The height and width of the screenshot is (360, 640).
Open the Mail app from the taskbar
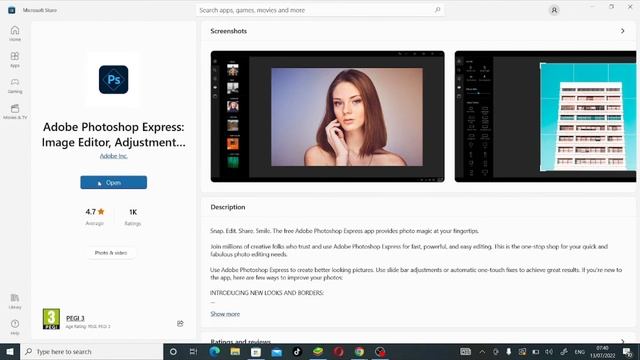click(x=277, y=351)
